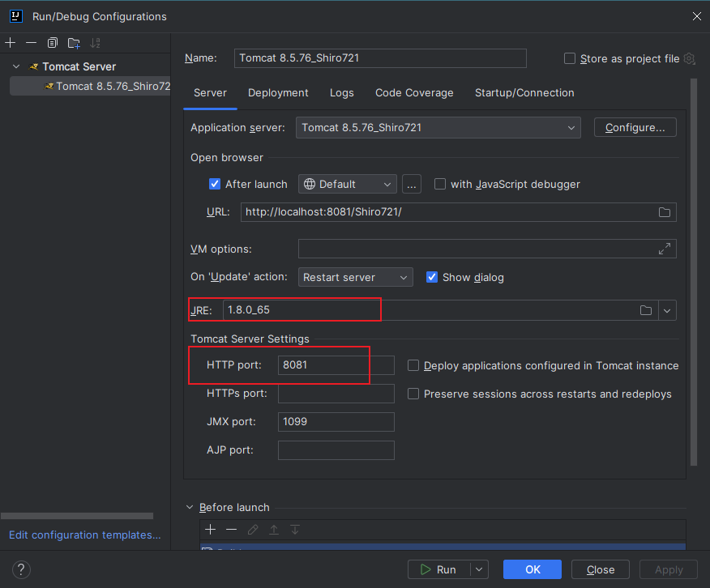Click the Configure... button

point(635,127)
